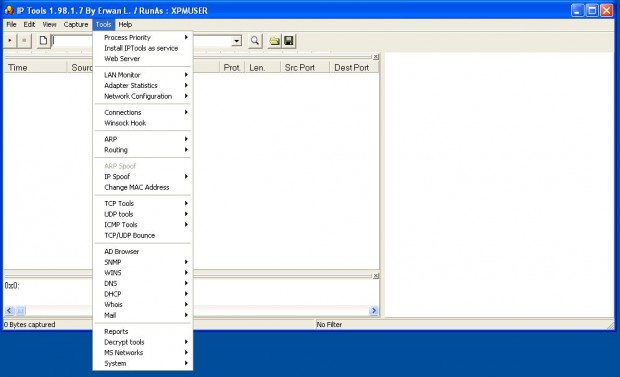Open MS Networks submenu entry
Viewport: 620px width, 377px height.
143,353
